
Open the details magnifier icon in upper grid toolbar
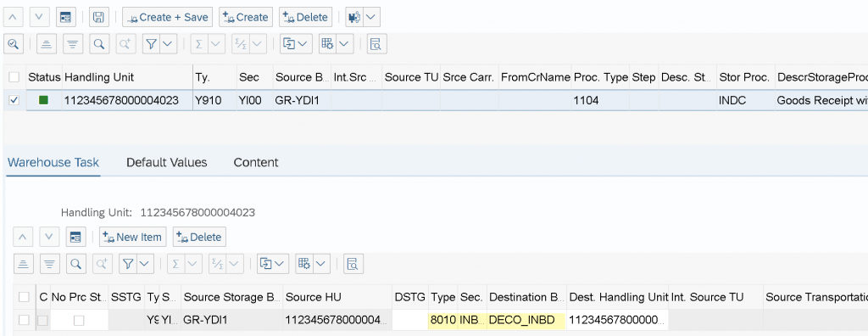[14, 44]
